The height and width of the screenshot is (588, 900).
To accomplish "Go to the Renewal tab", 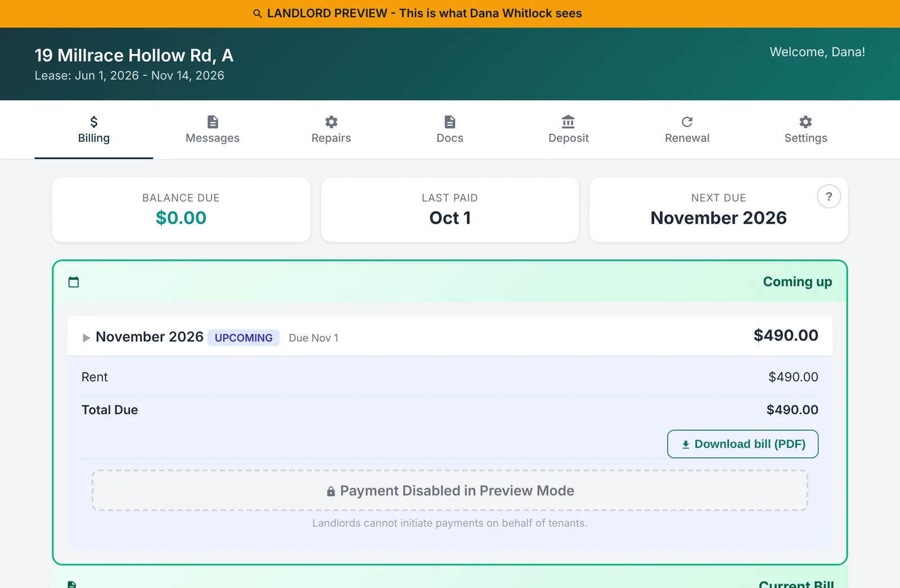I will tap(687, 130).
